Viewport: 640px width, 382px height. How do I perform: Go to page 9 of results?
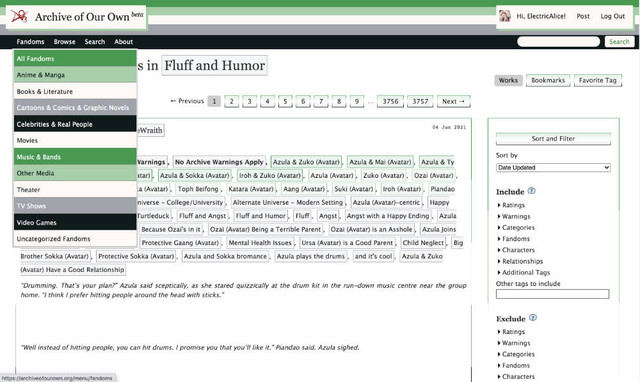point(357,101)
